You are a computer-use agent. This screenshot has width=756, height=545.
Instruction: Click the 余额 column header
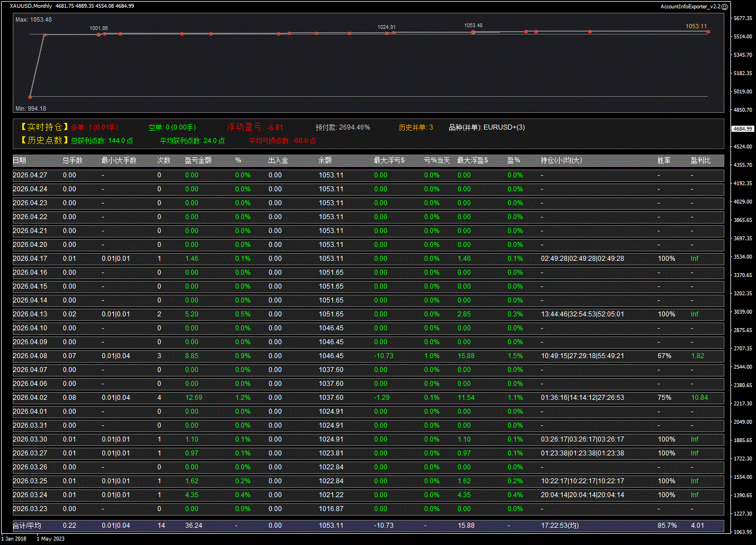coord(325,160)
